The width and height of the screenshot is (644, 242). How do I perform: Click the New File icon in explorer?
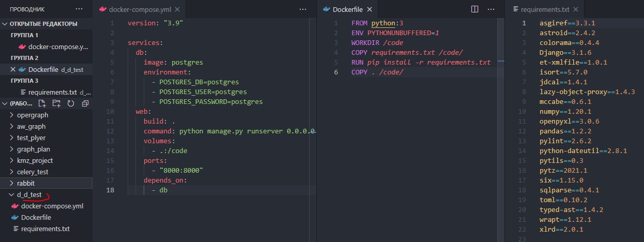43,103
